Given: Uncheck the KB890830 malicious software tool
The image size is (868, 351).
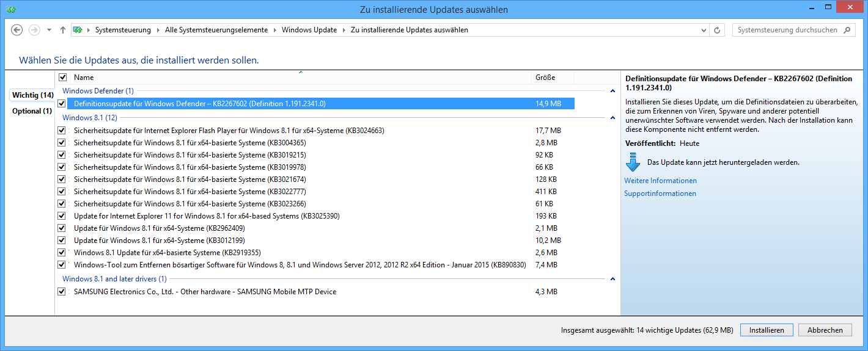Looking at the screenshot, I should point(62,265).
